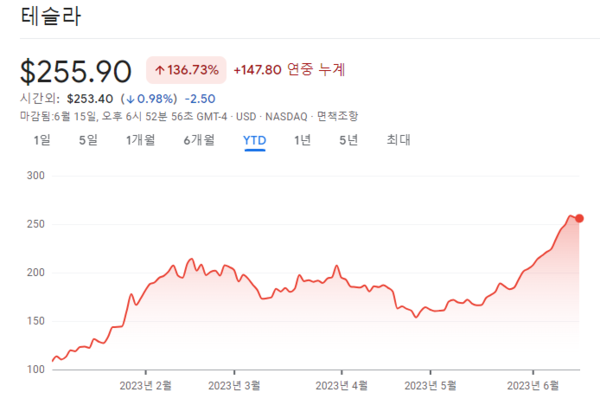Select the 1일 time range tab
The width and height of the screenshot is (600, 405).
42,140
